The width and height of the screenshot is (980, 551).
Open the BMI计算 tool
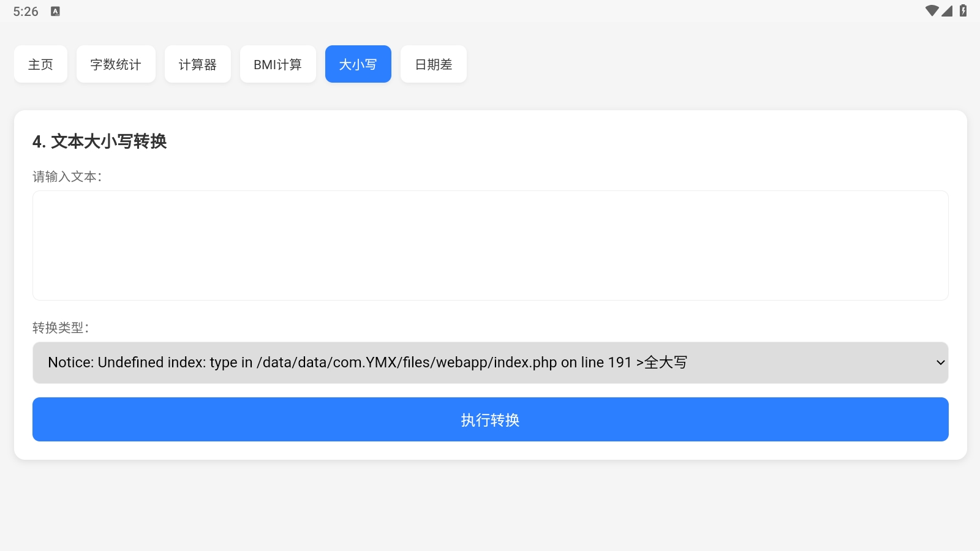coord(278,64)
